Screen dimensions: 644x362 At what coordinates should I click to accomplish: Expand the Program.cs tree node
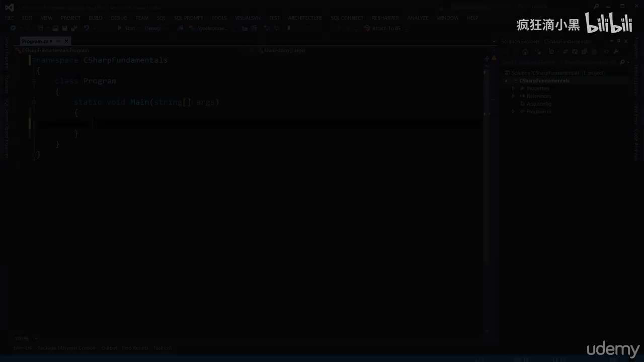tap(513, 112)
